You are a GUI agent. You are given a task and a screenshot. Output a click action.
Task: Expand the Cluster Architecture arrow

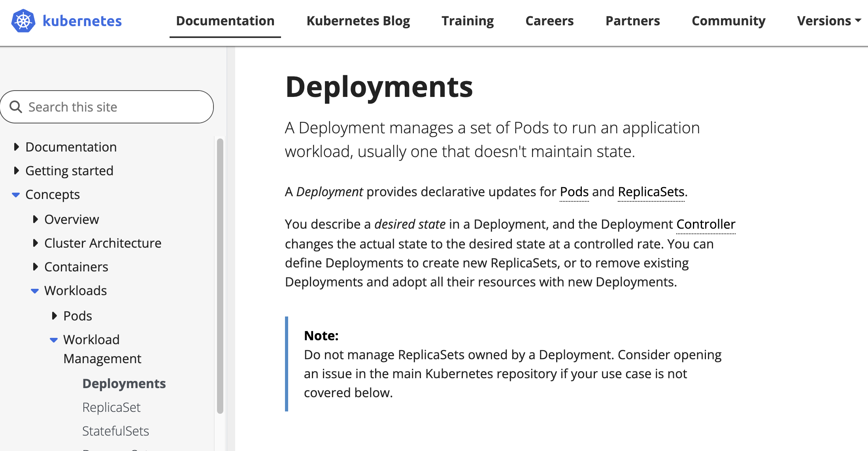coord(35,243)
